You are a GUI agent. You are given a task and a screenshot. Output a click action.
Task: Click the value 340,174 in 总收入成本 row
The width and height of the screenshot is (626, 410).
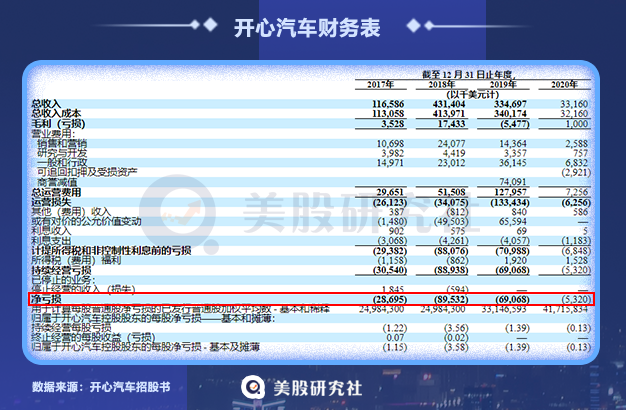click(x=510, y=113)
